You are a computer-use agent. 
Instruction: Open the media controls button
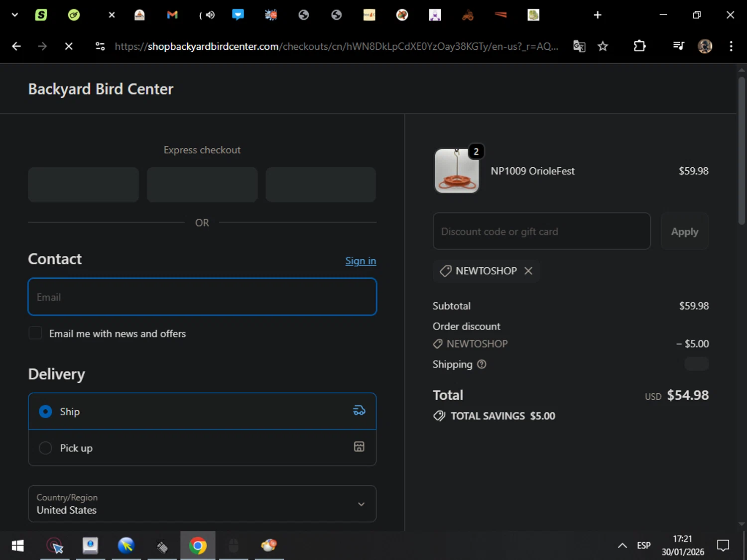[678, 46]
